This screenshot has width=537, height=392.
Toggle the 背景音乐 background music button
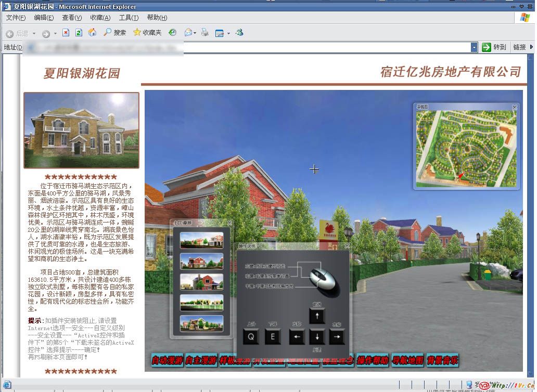pos(443,360)
